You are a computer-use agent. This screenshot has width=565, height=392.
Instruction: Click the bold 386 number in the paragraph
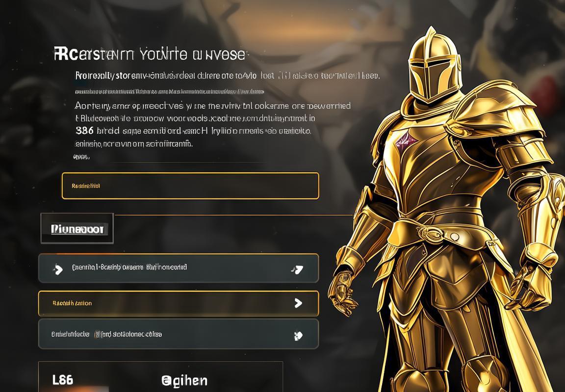85,130
